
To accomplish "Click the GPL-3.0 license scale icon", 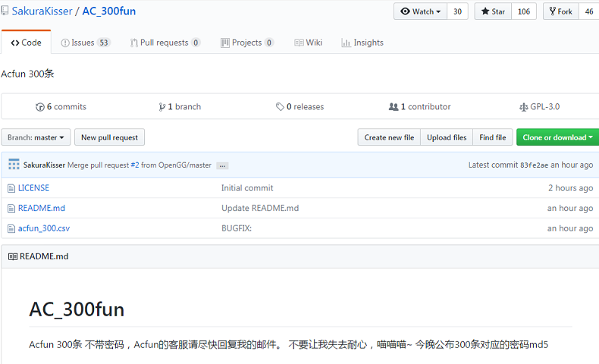I will (523, 107).
